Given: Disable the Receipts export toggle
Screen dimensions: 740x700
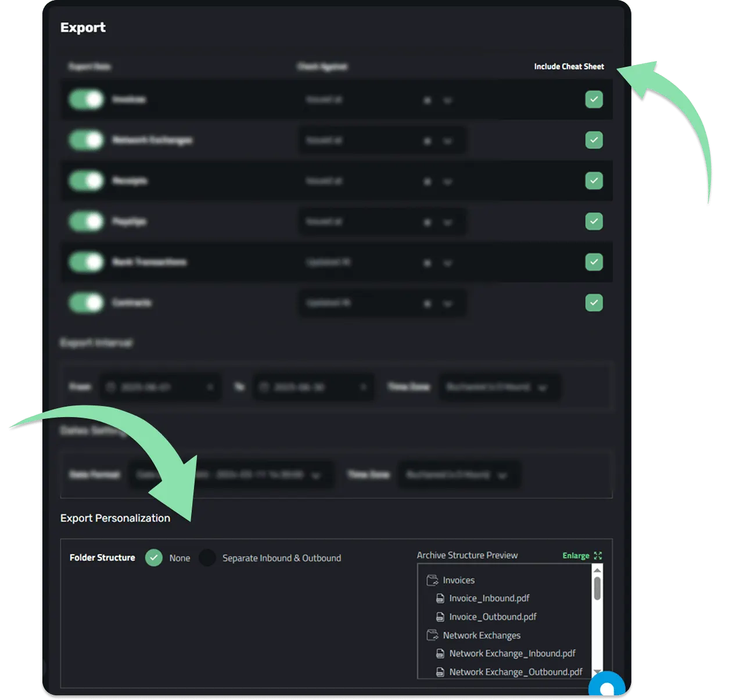Looking at the screenshot, I should pos(86,181).
